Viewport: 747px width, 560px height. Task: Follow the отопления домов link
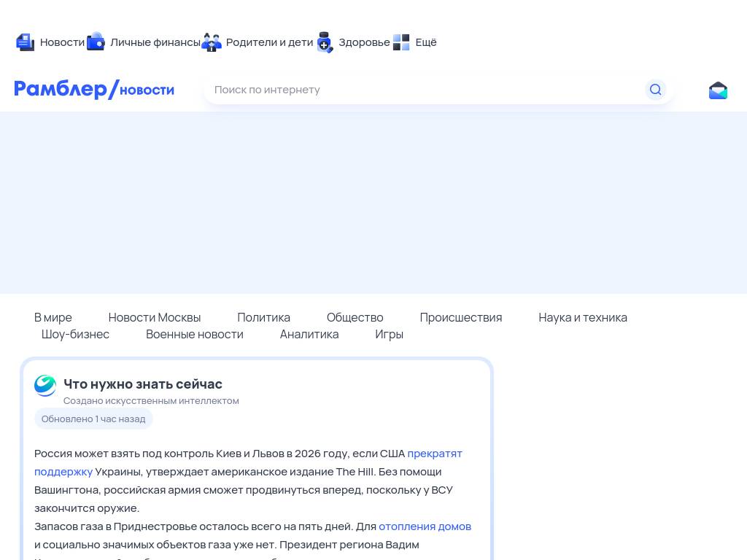[425, 526]
